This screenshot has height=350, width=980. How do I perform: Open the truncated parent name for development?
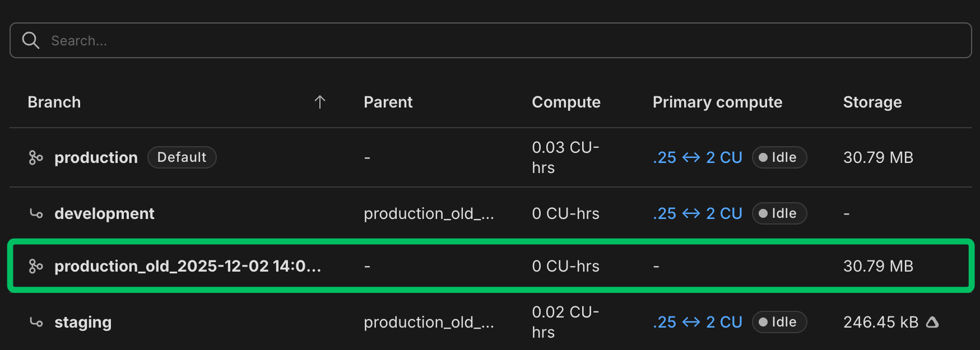pyautogui.click(x=429, y=213)
